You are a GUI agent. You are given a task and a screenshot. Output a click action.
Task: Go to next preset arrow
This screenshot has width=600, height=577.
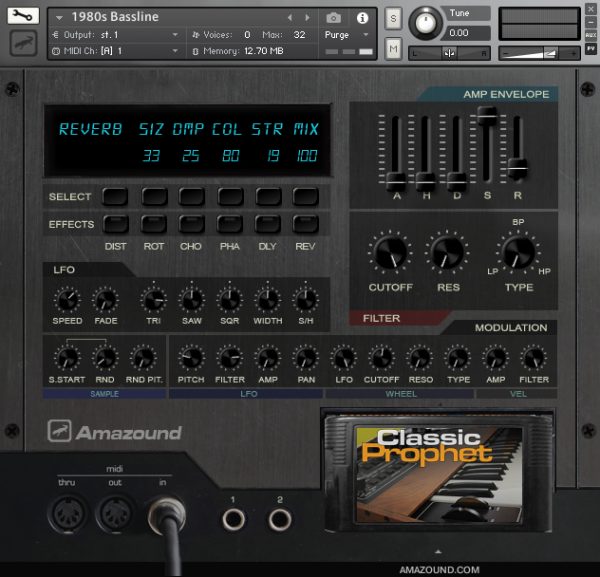pos(307,17)
